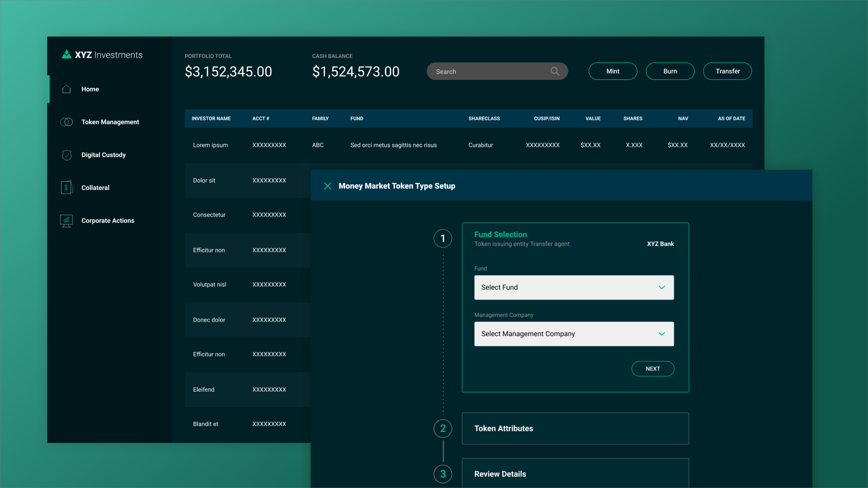Click the Token Management overlapping circles icon

67,122
